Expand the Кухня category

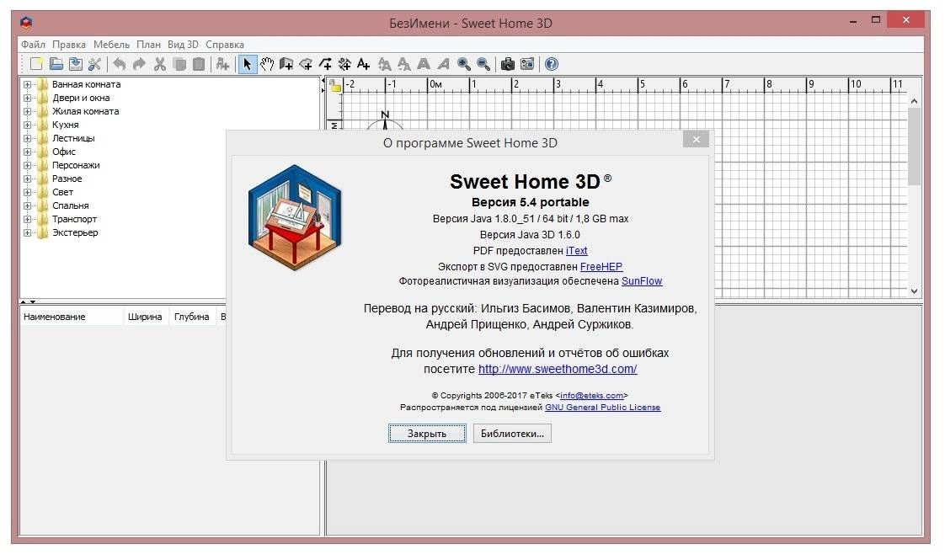click(27, 125)
